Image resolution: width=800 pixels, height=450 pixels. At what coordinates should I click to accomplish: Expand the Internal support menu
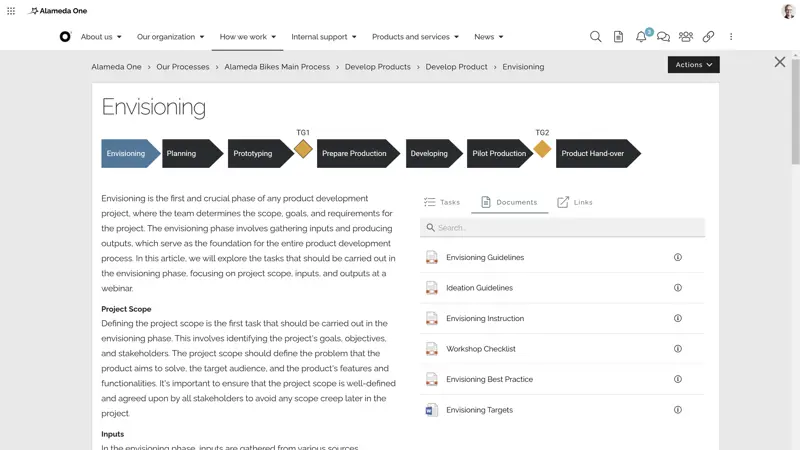tap(323, 37)
